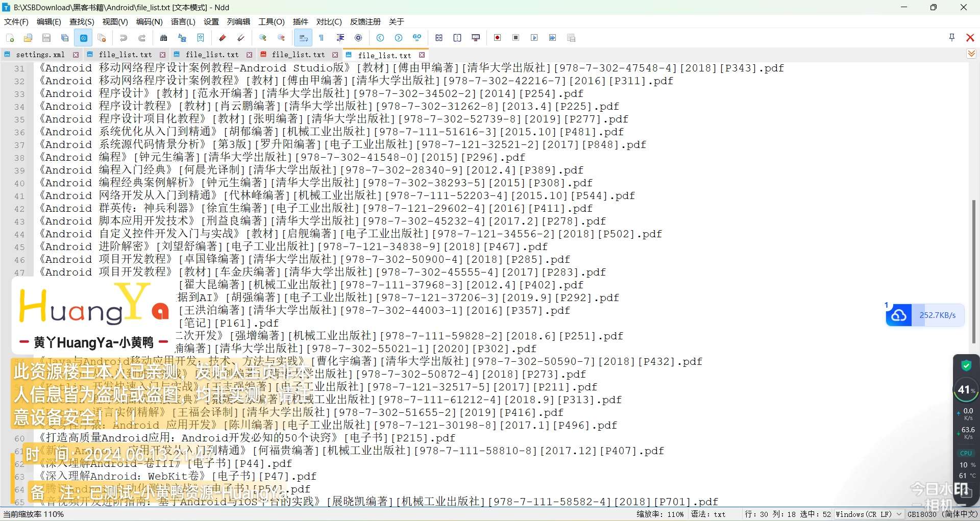Image resolution: width=980 pixels, height=521 pixels.
Task: Play the recorded macro icon
Action: (534, 38)
